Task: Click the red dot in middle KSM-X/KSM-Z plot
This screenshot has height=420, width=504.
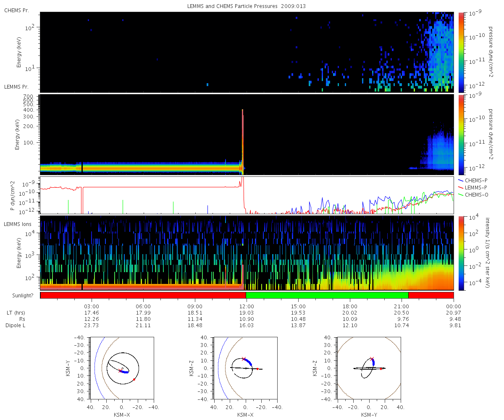Action: 257,369
